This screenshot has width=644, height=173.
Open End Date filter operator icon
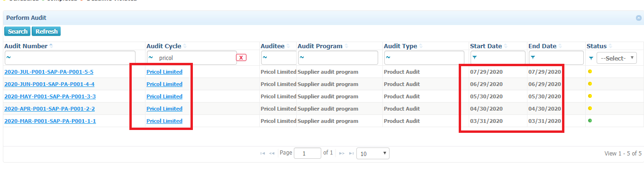[x=533, y=57]
